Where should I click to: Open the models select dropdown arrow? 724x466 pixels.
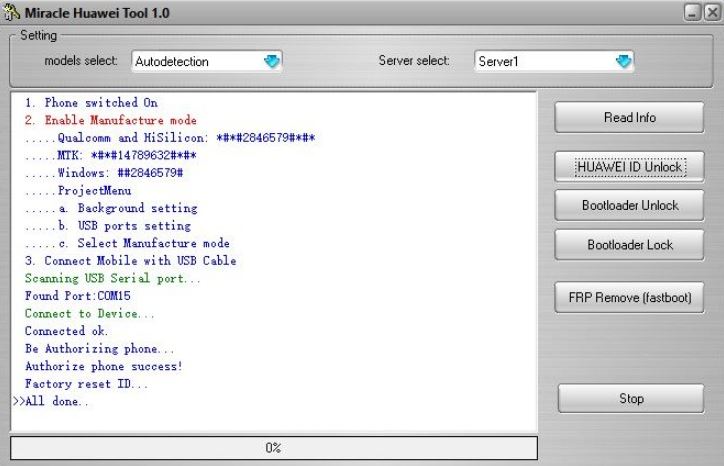pos(272,61)
